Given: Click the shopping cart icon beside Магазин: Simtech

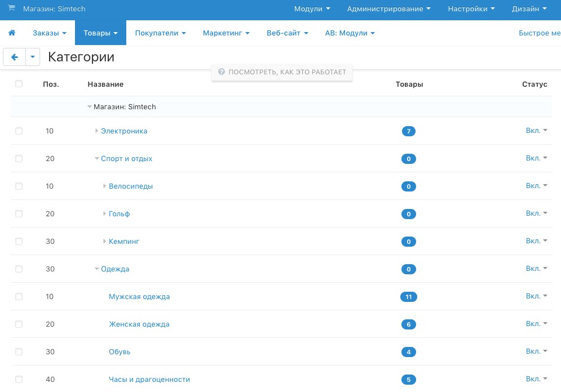Looking at the screenshot, I should [x=11, y=8].
